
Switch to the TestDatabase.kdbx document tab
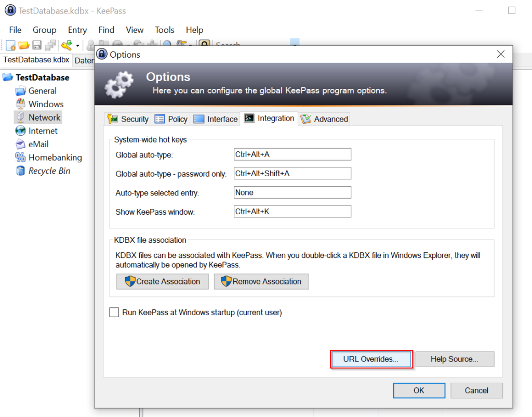pos(36,60)
